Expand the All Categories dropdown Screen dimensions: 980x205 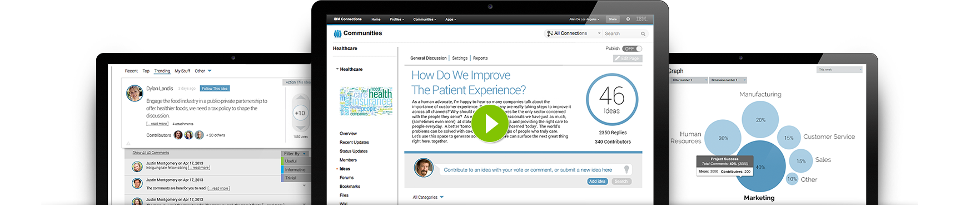[442, 197]
